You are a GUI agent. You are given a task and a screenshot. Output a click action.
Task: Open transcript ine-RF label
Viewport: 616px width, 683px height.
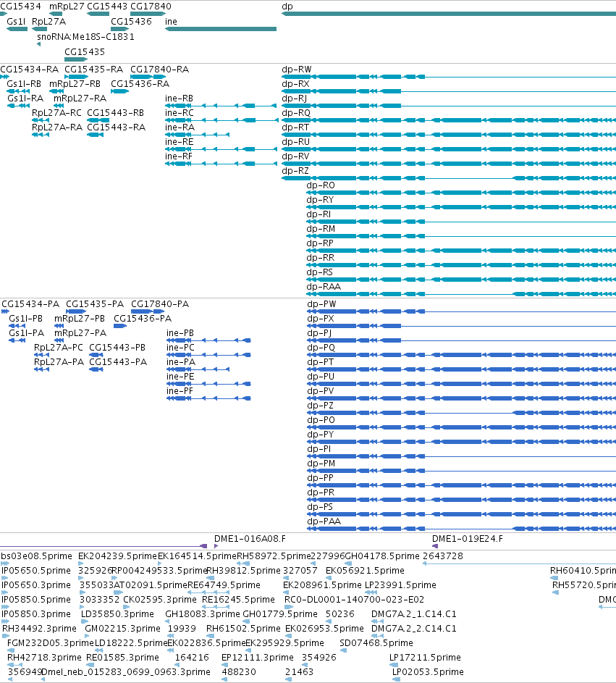(x=179, y=156)
